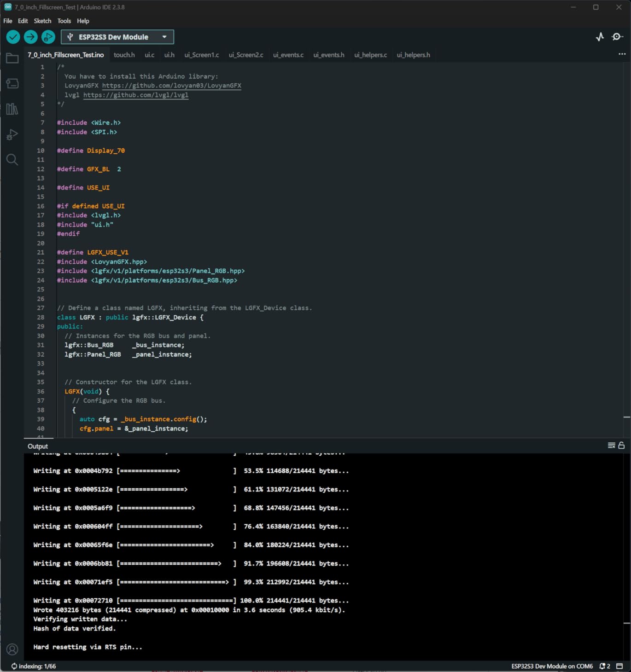Image resolution: width=631 pixels, height=672 pixels.
Task: Click the 'Hard resetting via RTS pin...' output line
Action: (88, 647)
